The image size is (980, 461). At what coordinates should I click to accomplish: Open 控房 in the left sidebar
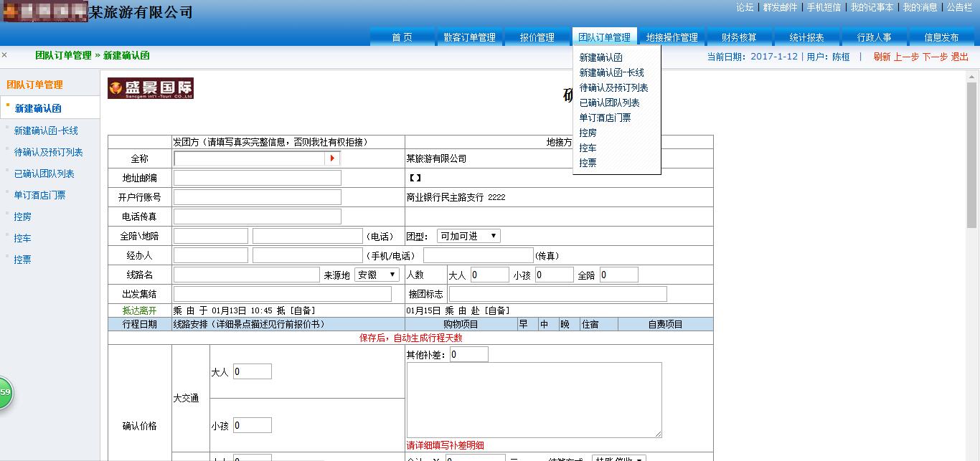coord(22,217)
